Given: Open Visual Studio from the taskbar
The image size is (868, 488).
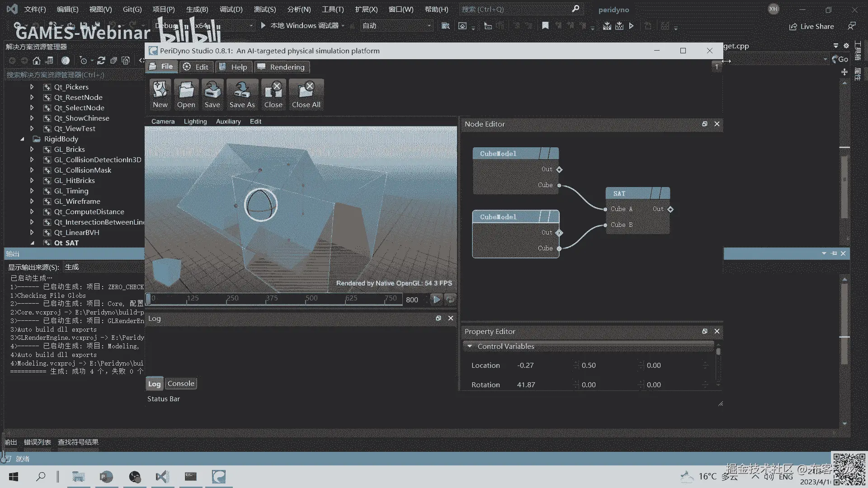Looking at the screenshot, I should [162, 477].
